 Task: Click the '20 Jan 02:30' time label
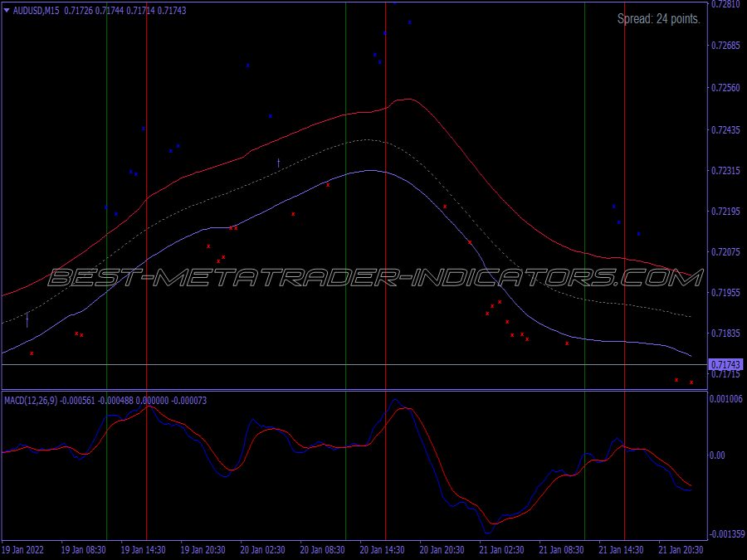tap(263, 550)
